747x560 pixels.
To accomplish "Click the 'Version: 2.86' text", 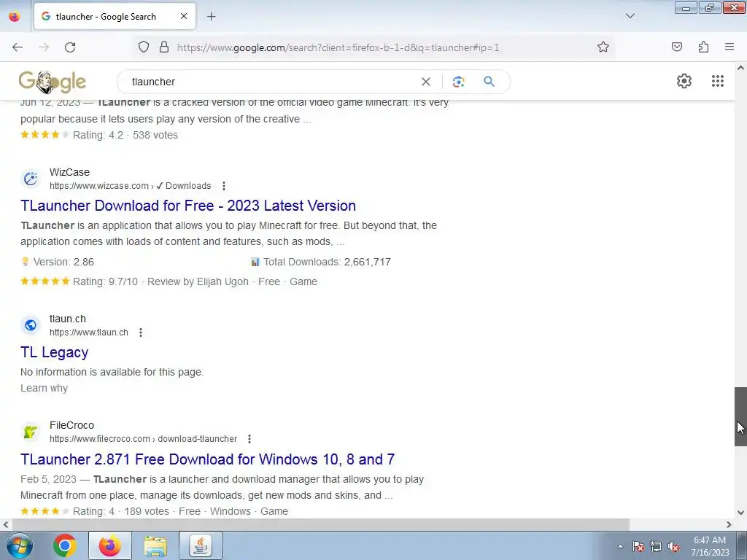I will (63, 262).
